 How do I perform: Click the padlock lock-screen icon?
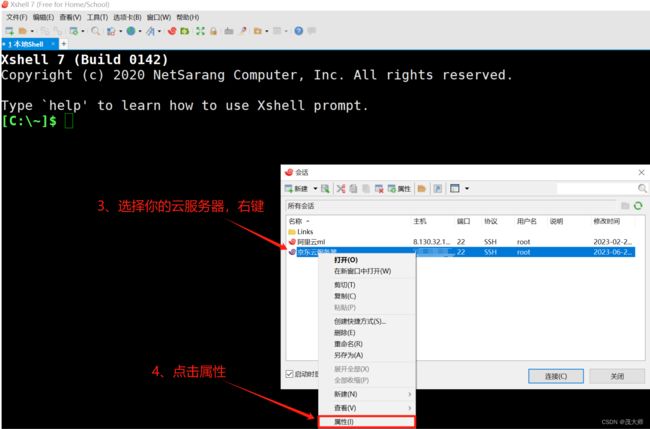[x=213, y=31]
